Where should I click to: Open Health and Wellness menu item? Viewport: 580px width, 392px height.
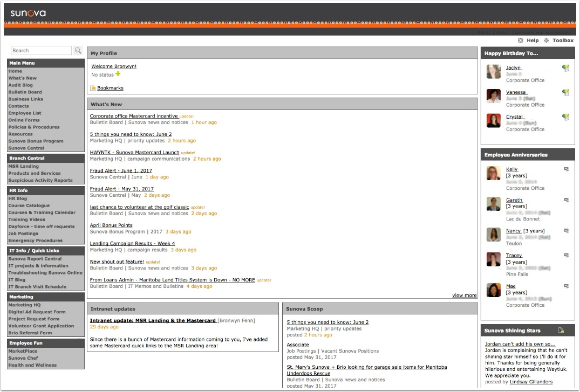[x=32, y=365]
